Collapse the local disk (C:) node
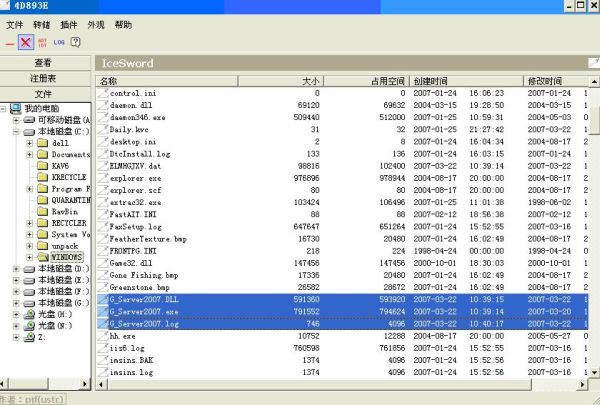 click(16, 132)
